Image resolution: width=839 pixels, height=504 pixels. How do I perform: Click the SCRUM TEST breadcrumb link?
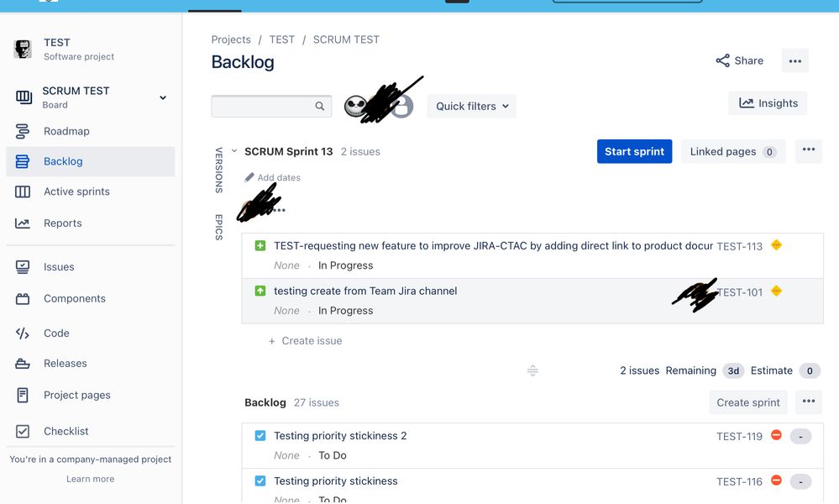pyautogui.click(x=346, y=39)
